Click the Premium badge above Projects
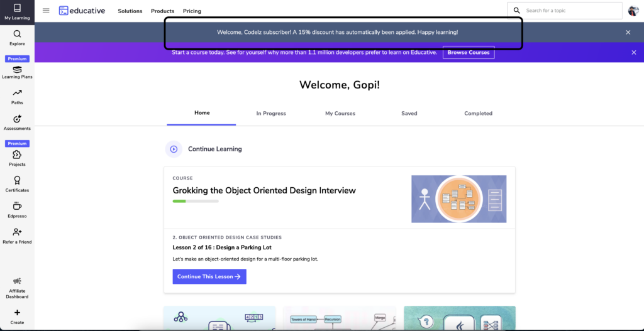 pos(17,144)
